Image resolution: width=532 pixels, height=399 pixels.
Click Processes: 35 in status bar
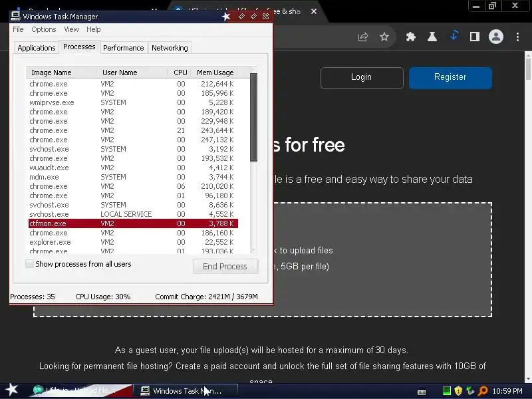[x=32, y=297]
